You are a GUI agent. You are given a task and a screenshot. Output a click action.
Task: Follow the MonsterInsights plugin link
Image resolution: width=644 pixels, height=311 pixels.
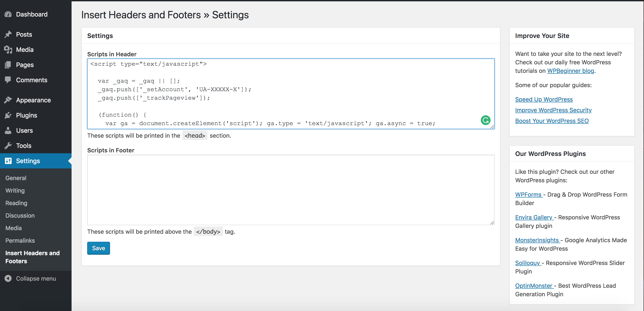click(x=537, y=240)
